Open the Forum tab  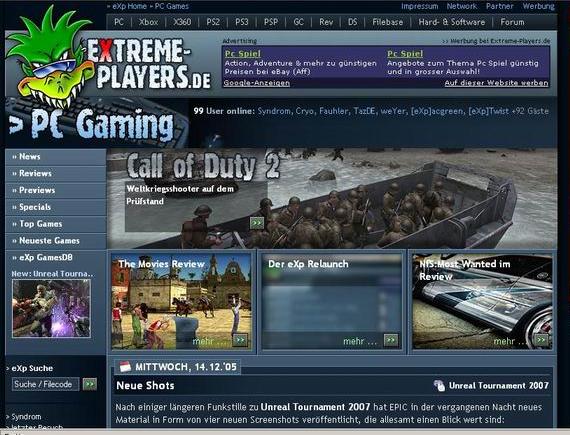(x=512, y=22)
